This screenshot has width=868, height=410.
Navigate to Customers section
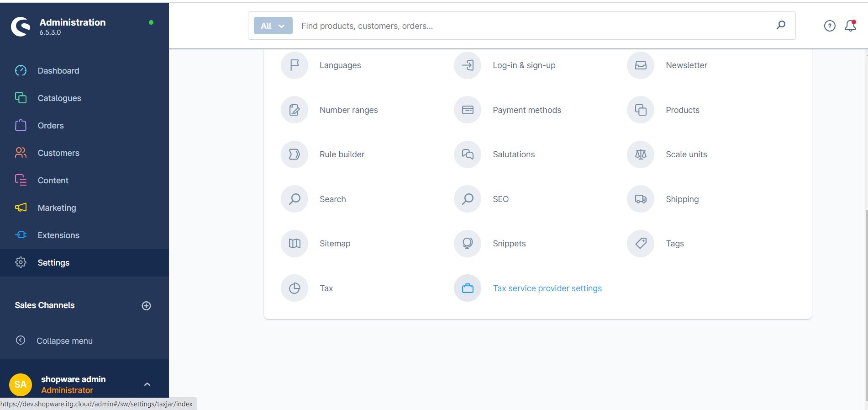click(x=84, y=153)
